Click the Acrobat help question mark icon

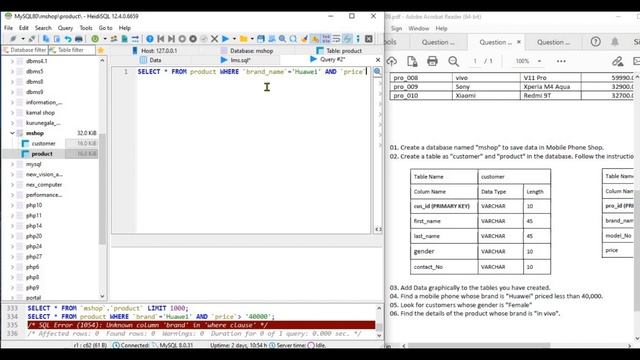(x=596, y=42)
